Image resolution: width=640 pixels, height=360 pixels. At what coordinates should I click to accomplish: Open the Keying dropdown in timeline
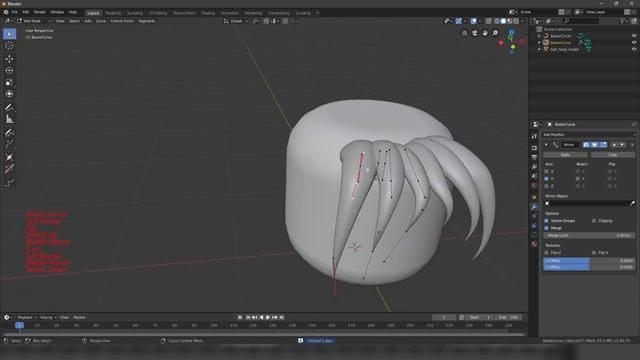48,318
